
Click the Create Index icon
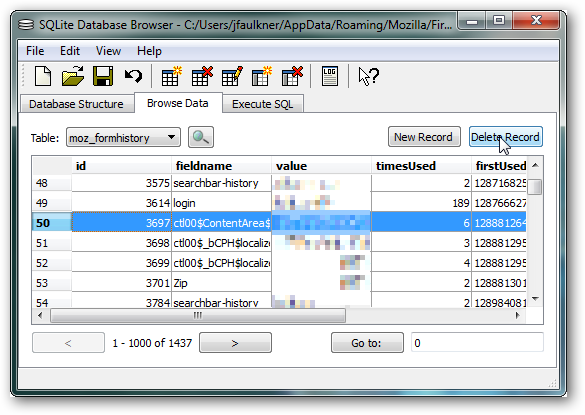coord(262,76)
